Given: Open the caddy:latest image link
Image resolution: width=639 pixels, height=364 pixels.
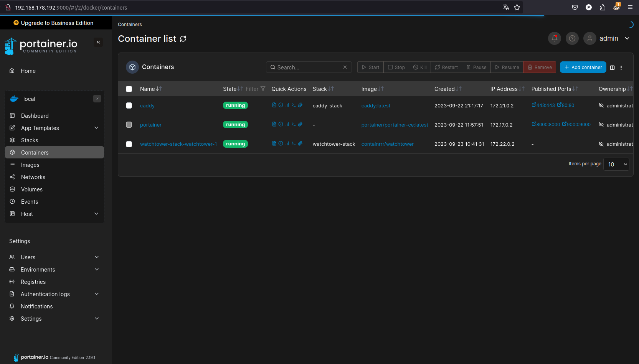Looking at the screenshot, I should [376, 106].
